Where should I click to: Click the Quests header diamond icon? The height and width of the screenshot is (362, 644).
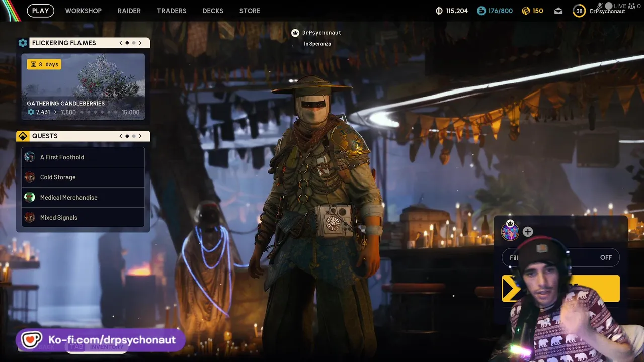[x=23, y=136]
